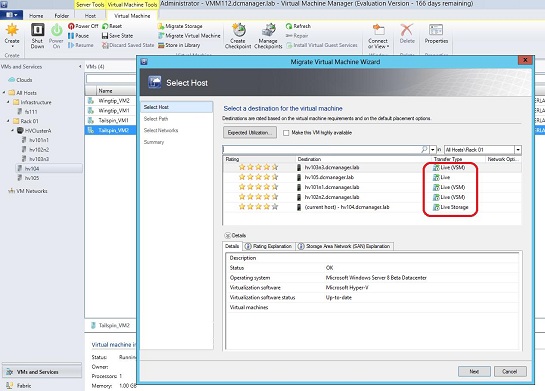Select destination hv101n1.dcmanager.lab
The image size is (545, 391).
point(372,187)
